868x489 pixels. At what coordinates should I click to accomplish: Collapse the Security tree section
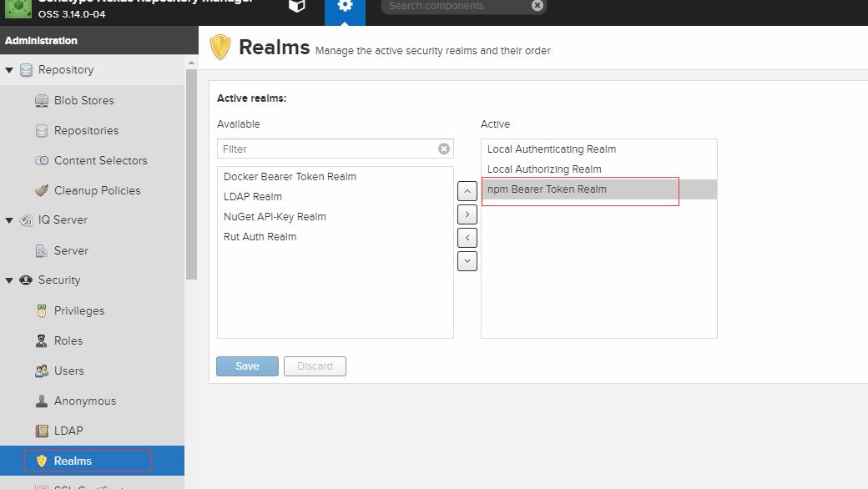(9, 280)
